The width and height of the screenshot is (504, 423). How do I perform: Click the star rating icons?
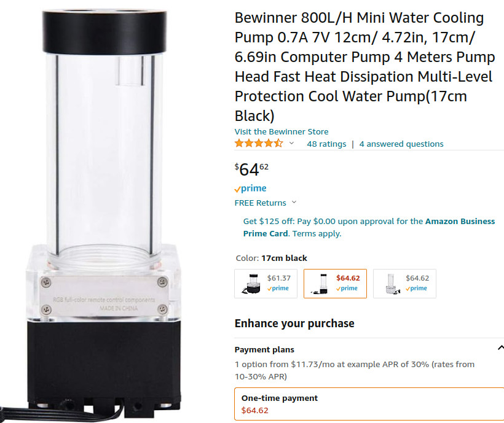tap(259, 143)
